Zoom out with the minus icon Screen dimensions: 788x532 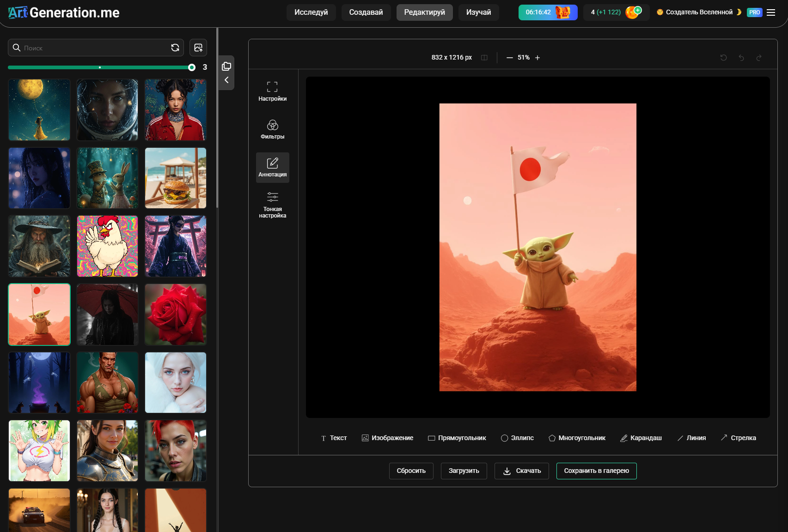(510, 58)
